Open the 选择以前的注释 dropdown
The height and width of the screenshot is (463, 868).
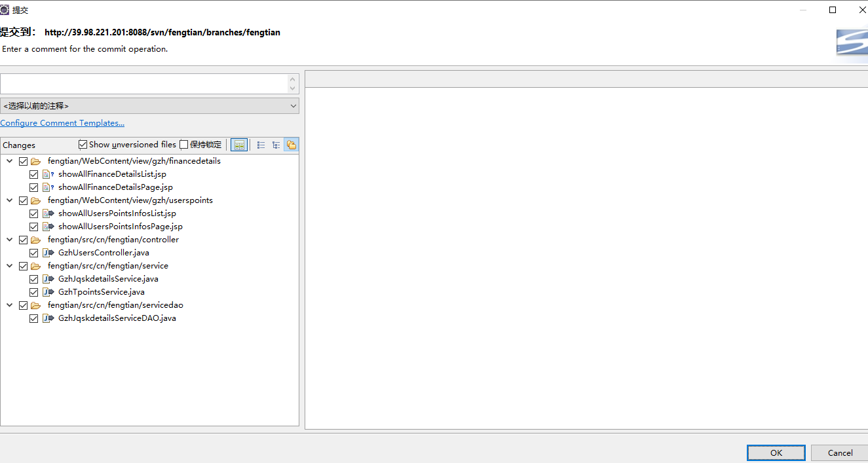149,105
